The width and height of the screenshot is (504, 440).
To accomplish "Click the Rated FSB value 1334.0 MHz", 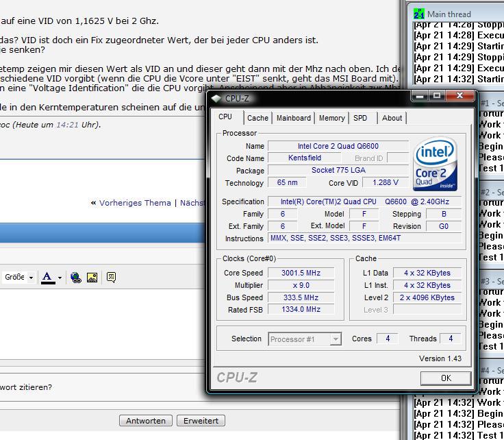I will (x=301, y=309).
